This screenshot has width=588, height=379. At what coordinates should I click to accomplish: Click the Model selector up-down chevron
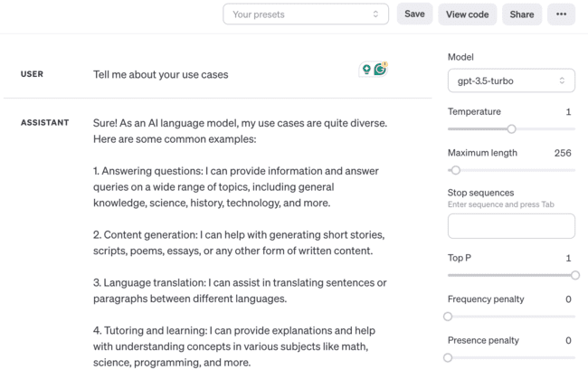point(562,81)
